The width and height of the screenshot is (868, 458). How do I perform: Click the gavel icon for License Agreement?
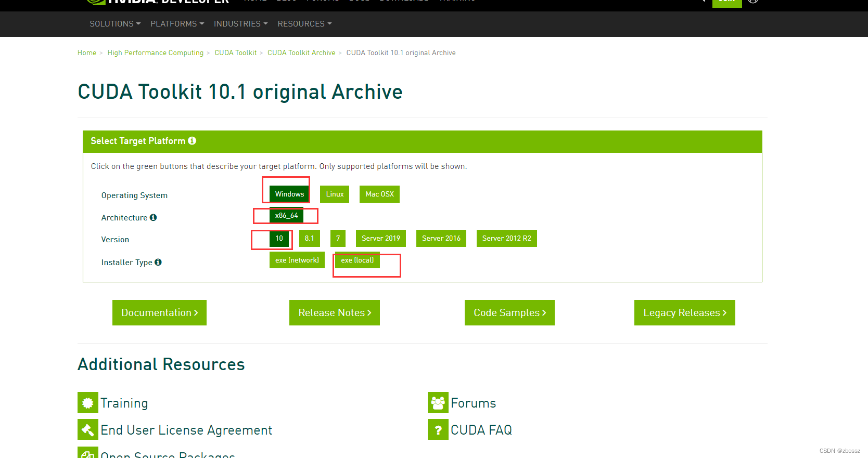(88, 429)
